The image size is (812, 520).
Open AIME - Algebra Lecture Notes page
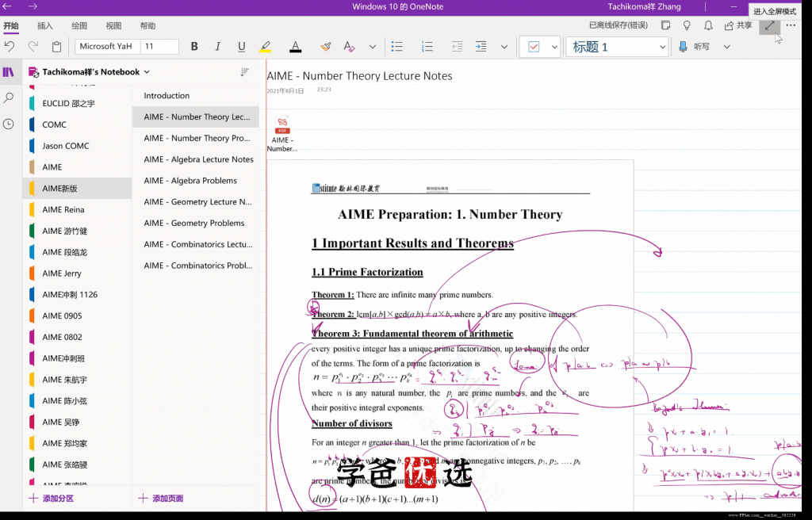tap(196, 159)
